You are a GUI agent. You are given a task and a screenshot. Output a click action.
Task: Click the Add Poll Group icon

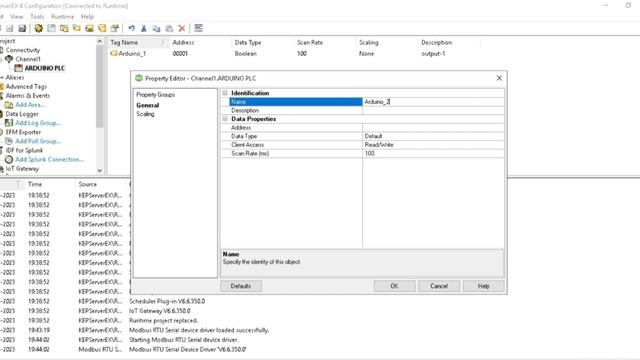(x=9, y=141)
